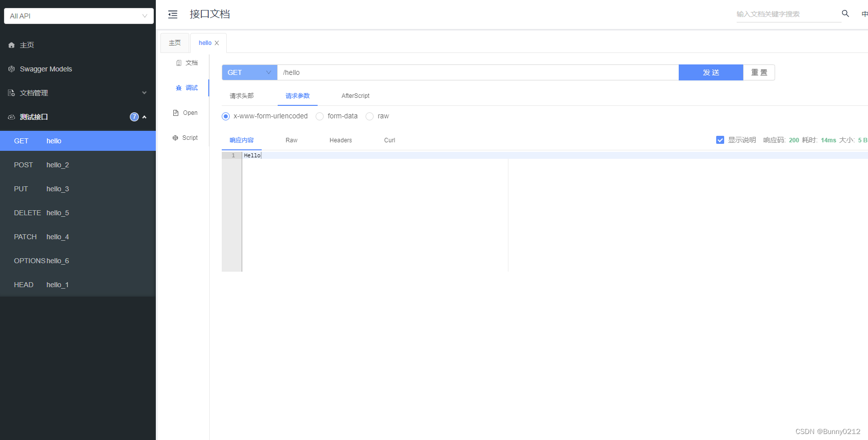Click the 文档 page icon in side tabs
This screenshot has width=868, height=440.
179,63
